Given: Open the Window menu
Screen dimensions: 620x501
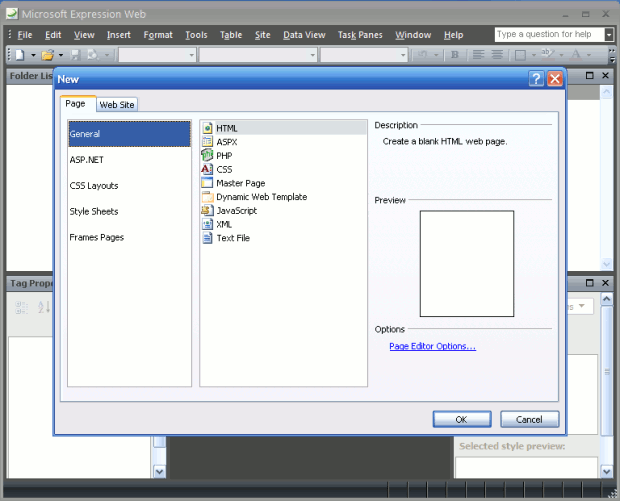Looking at the screenshot, I should (413, 35).
